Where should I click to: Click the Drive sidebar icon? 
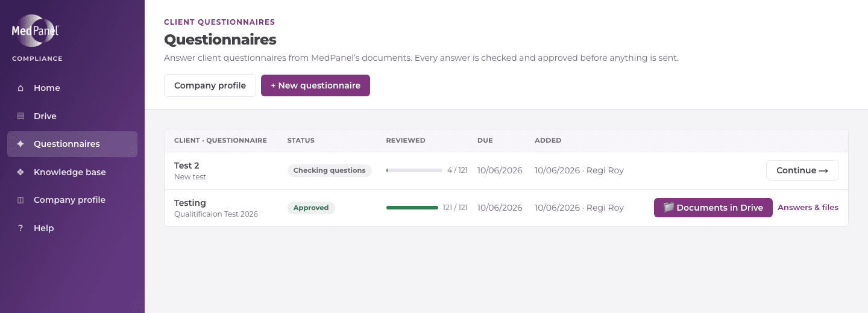[x=20, y=116]
